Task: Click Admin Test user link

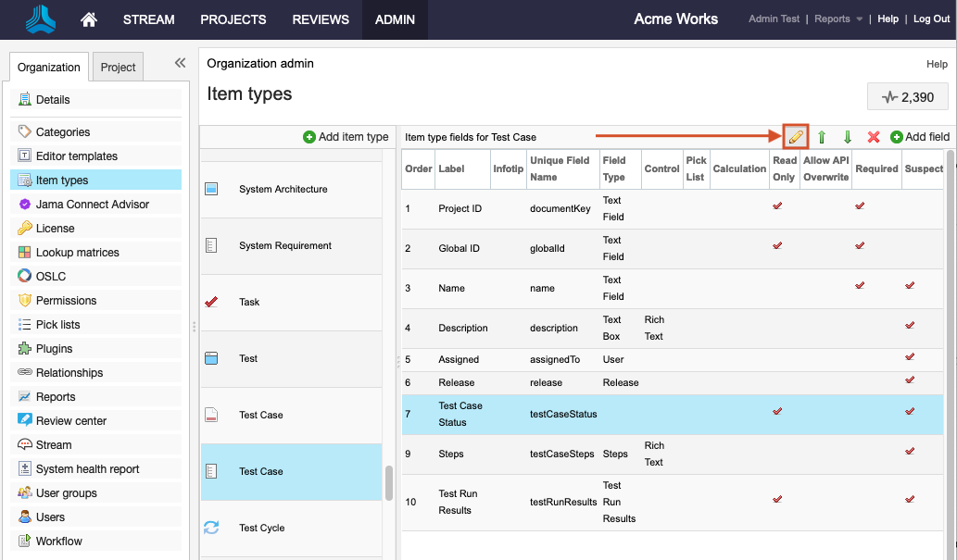Action: [774, 19]
